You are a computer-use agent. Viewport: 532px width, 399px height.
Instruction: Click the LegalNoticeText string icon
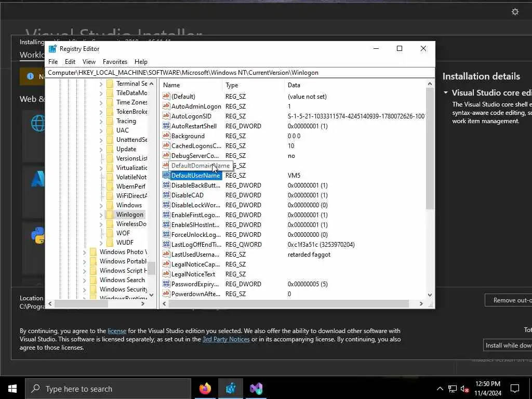click(x=166, y=274)
